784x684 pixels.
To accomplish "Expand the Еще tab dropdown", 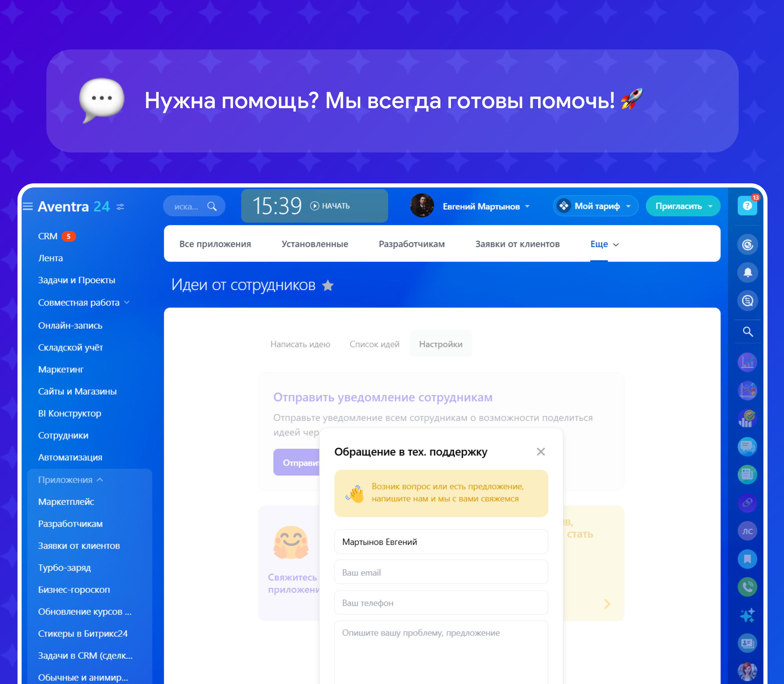I will 604,244.
